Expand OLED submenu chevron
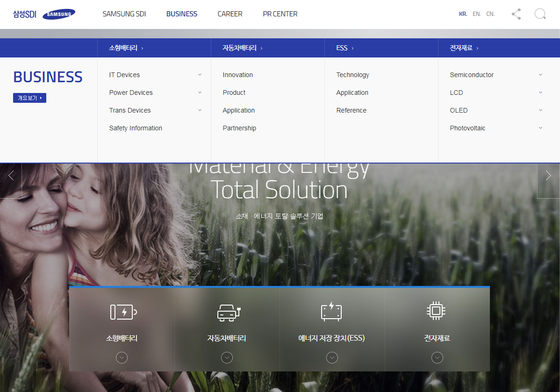The width and height of the screenshot is (560, 392). tap(540, 110)
